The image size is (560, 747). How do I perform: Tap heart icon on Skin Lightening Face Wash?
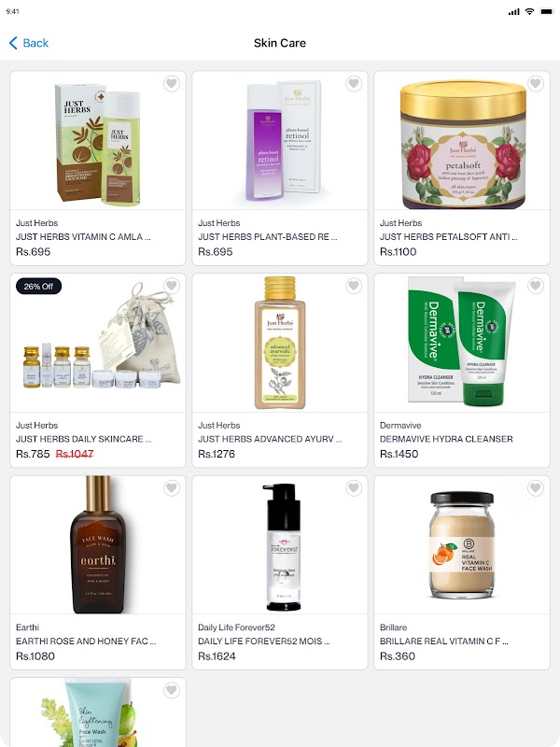[x=172, y=690]
